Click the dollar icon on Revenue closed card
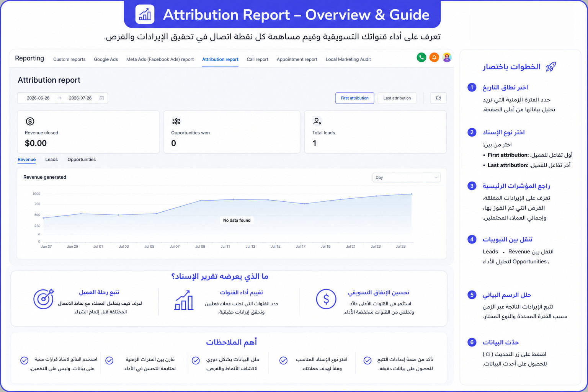 point(30,121)
